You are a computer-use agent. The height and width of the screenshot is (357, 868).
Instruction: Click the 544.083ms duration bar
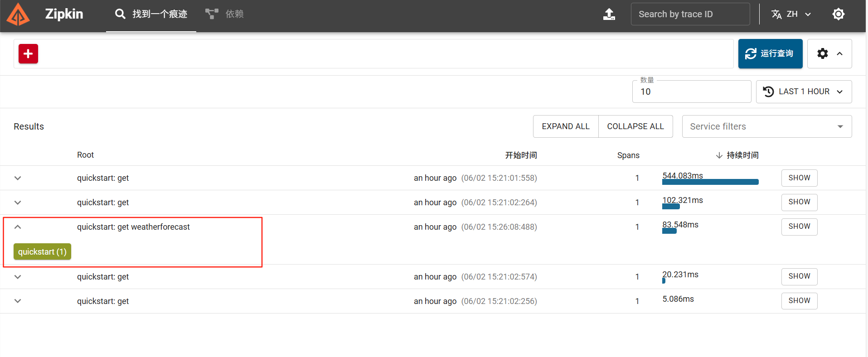[710, 182]
